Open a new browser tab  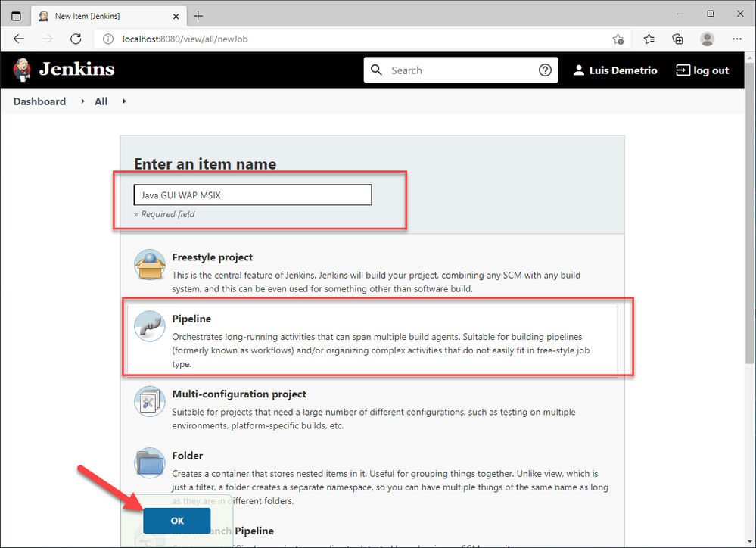point(198,16)
